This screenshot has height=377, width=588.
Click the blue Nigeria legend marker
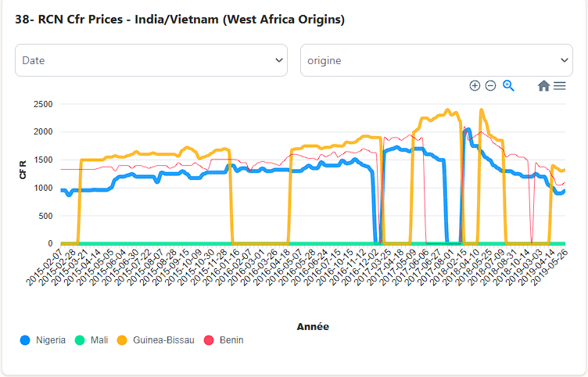(26, 340)
